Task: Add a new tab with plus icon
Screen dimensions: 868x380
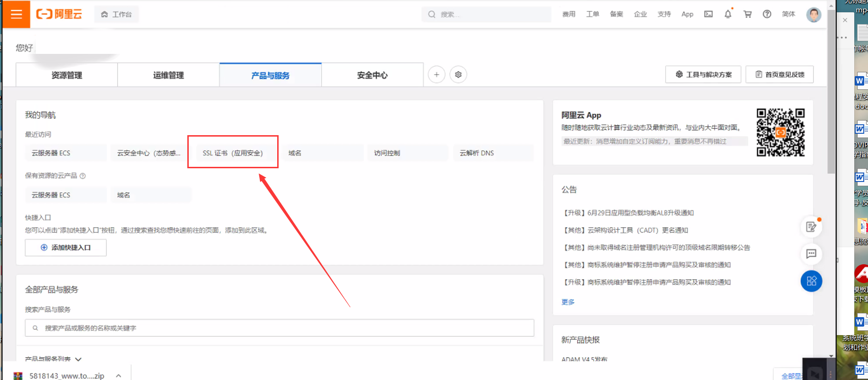Action: [x=437, y=75]
